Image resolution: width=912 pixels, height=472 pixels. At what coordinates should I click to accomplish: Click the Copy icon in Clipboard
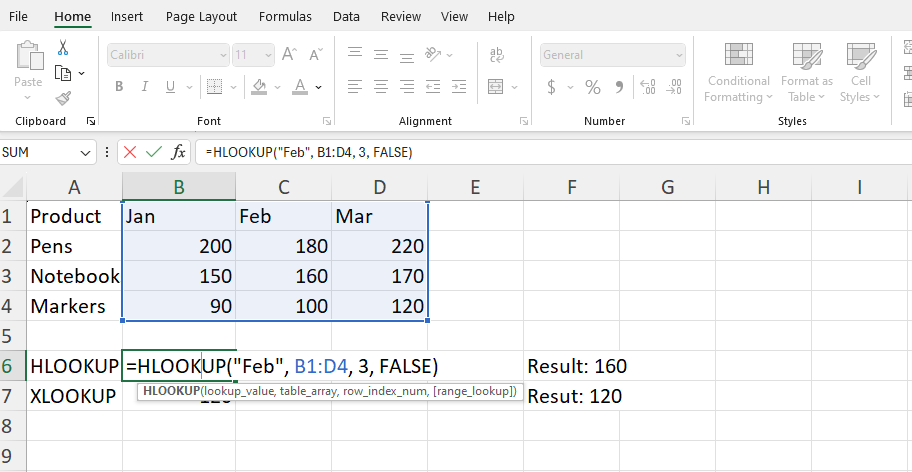click(x=63, y=73)
